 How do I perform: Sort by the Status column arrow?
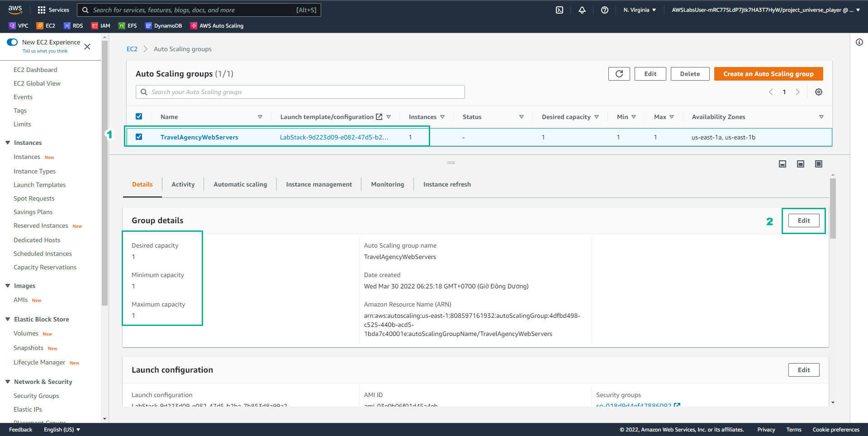point(522,117)
